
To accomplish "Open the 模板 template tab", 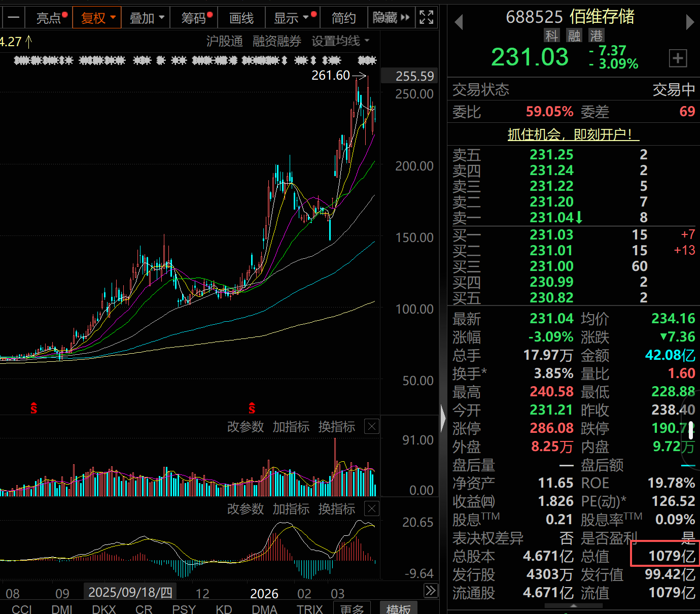I will (x=399, y=608).
